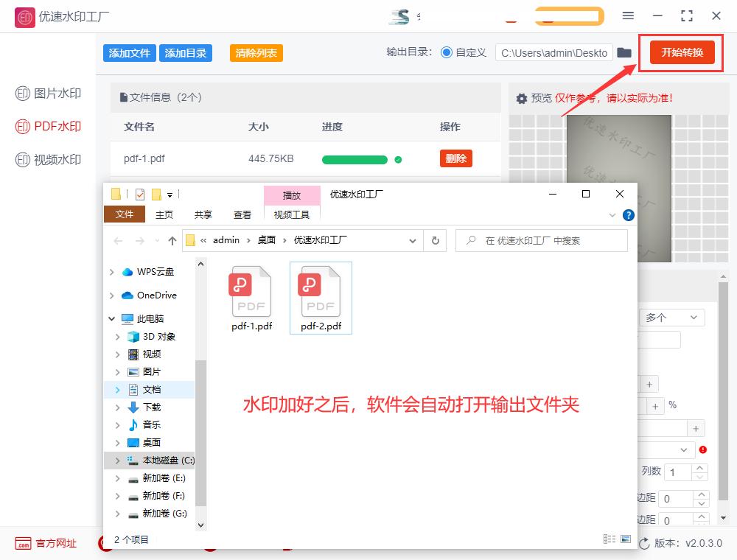This screenshot has height=560, width=737.
Task: Increase 列数 using the up stepper arrow
Action: click(x=700, y=467)
